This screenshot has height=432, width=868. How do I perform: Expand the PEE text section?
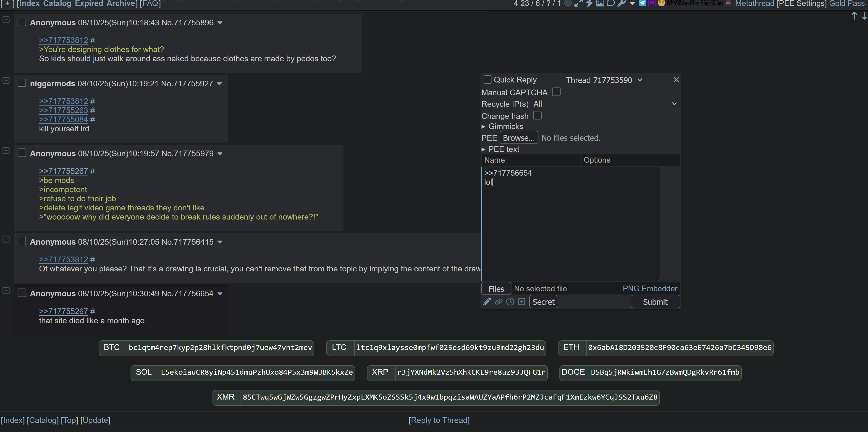(500, 149)
